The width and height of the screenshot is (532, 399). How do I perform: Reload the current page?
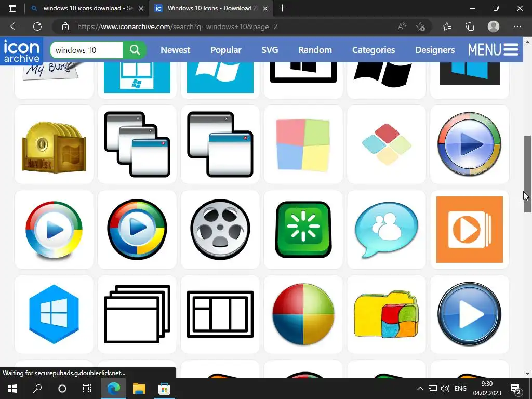click(x=37, y=26)
